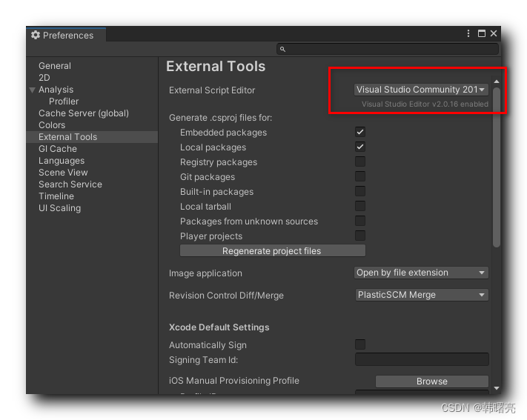The width and height of the screenshot is (527, 420).
Task: Open Timeline preferences
Action: pyautogui.click(x=56, y=196)
